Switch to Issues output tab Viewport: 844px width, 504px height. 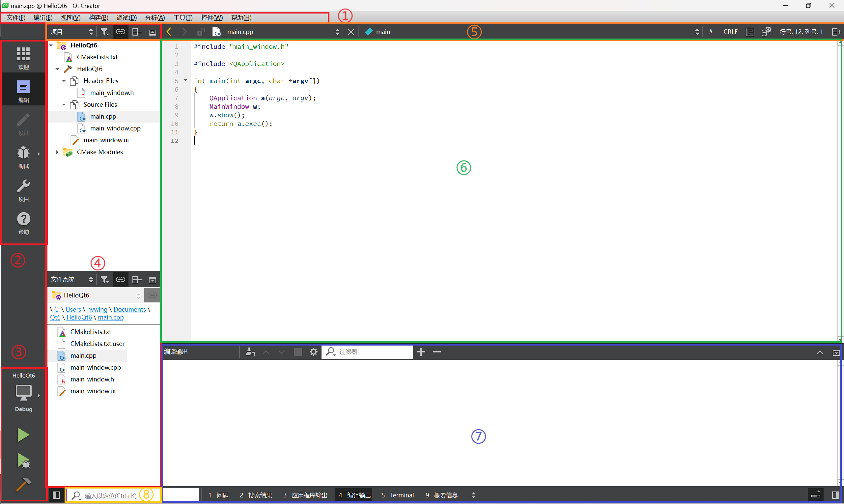coord(218,495)
